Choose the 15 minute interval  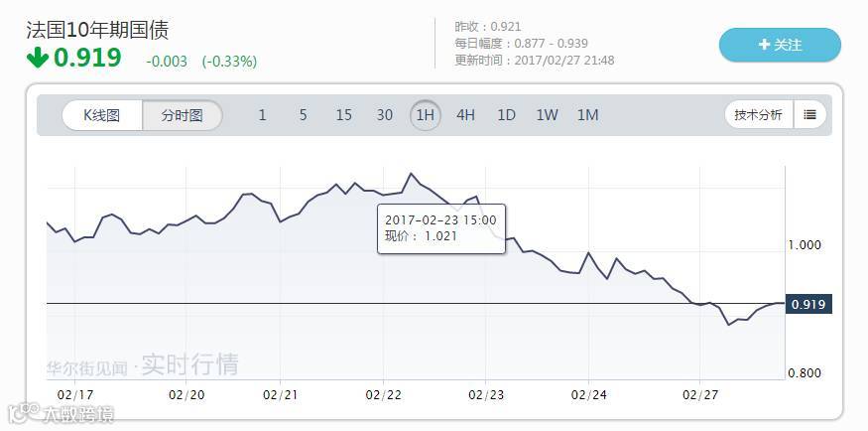point(343,115)
